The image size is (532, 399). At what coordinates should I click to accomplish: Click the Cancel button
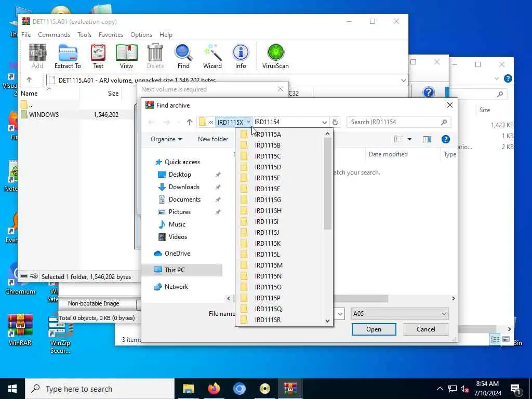point(426,329)
